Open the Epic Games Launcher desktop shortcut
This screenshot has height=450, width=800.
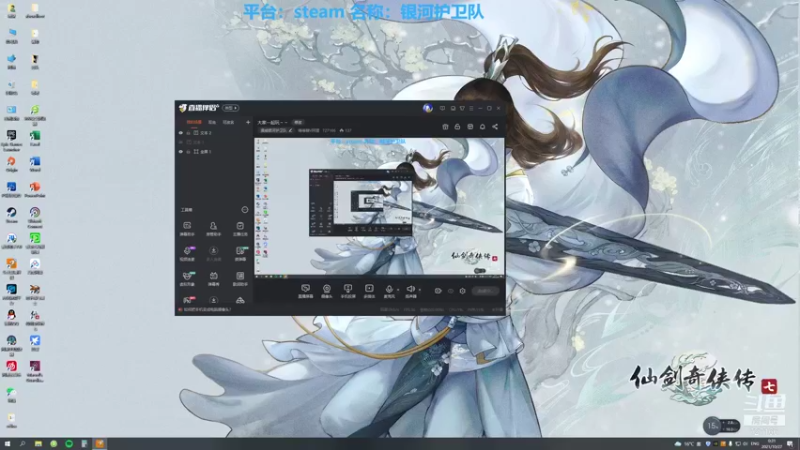pos(11,140)
